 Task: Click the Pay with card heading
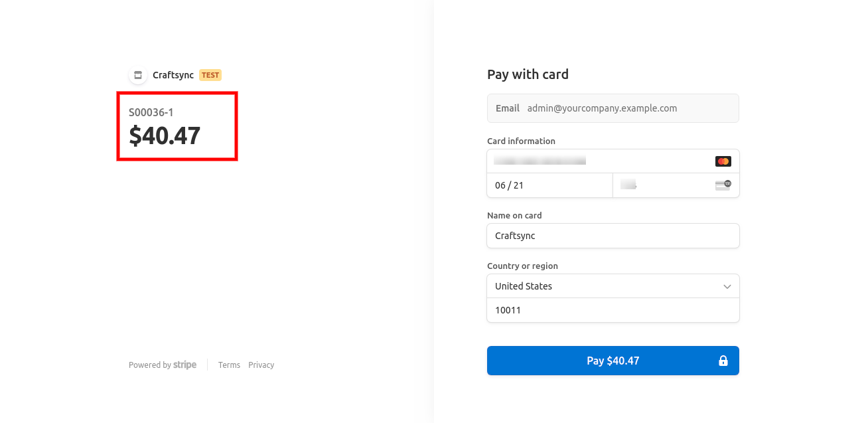pos(528,74)
